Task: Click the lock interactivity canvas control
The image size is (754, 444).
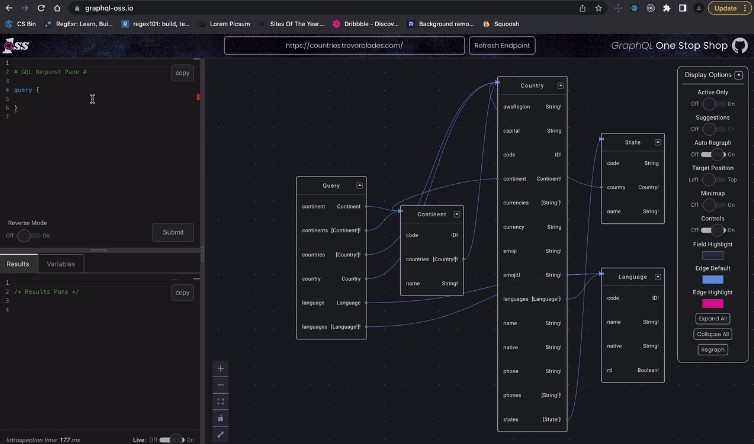Action: [221, 418]
